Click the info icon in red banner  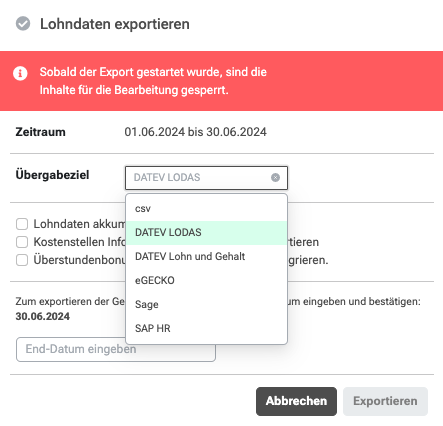tap(20, 73)
